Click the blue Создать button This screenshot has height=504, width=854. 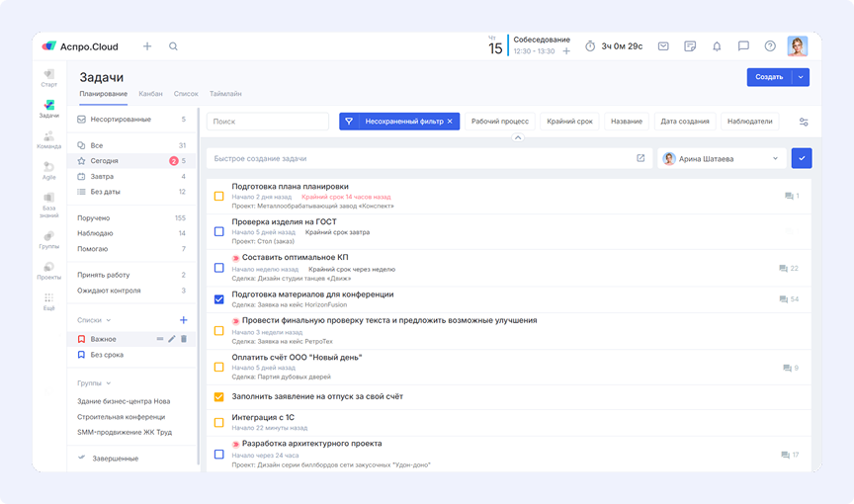[x=769, y=77]
